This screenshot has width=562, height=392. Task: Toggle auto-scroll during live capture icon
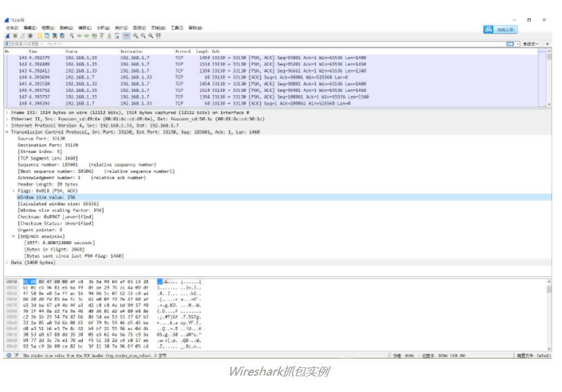(x=117, y=36)
